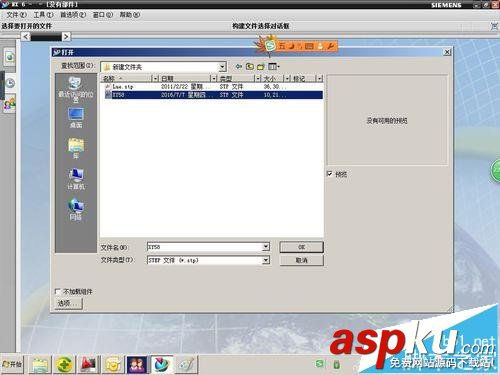Open the 文件 menu

click(x=16, y=15)
